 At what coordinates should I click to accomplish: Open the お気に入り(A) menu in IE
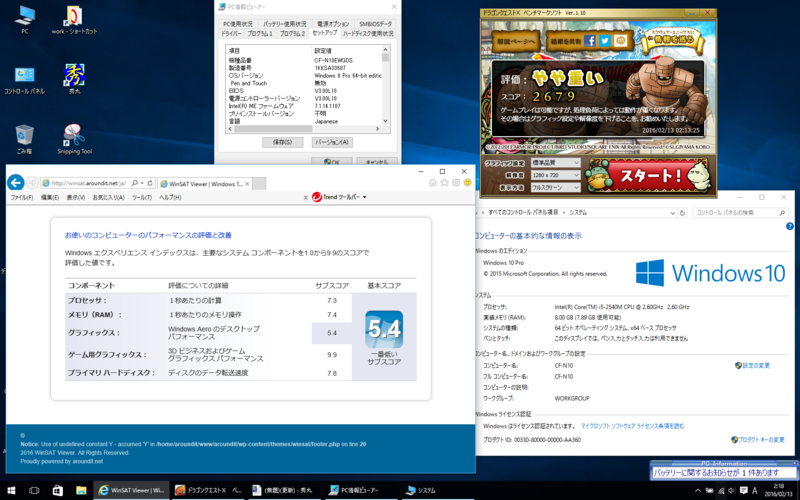pyautogui.click(x=109, y=197)
